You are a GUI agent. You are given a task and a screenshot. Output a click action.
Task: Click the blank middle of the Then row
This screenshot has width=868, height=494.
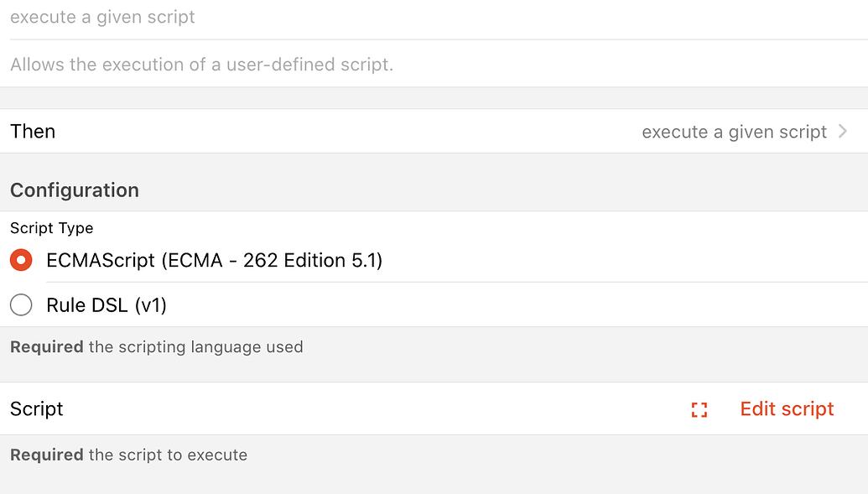pos(335,132)
